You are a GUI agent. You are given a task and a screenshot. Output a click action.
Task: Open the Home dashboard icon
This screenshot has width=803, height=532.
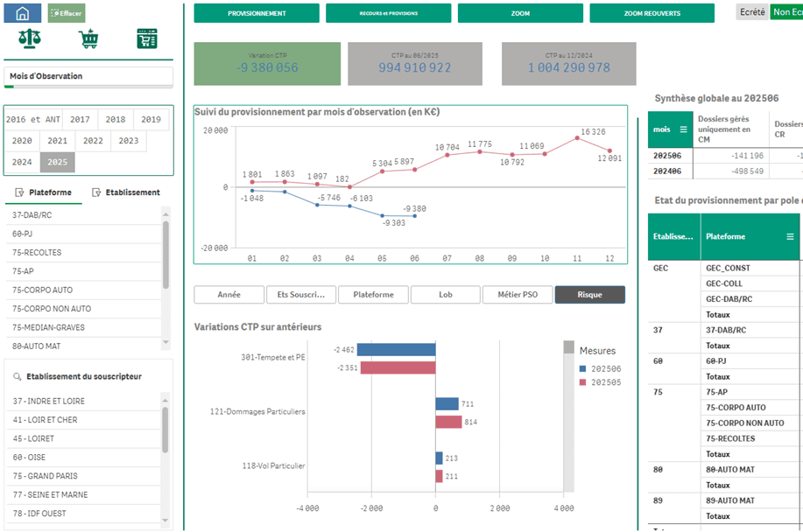tap(22, 11)
